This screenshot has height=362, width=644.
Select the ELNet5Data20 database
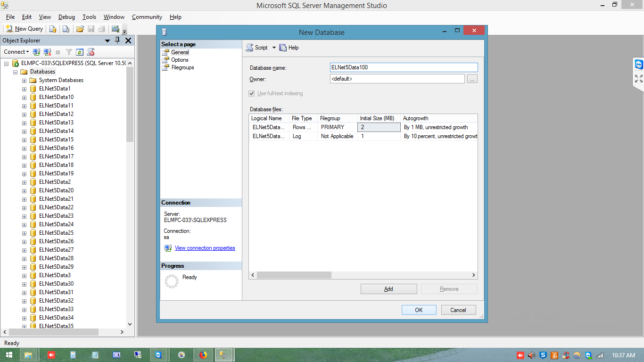[56, 190]
